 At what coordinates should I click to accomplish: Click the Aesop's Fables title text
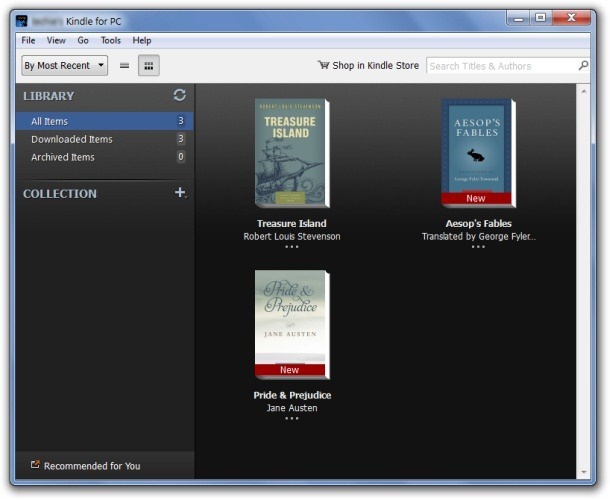click(x=479, y=224)
